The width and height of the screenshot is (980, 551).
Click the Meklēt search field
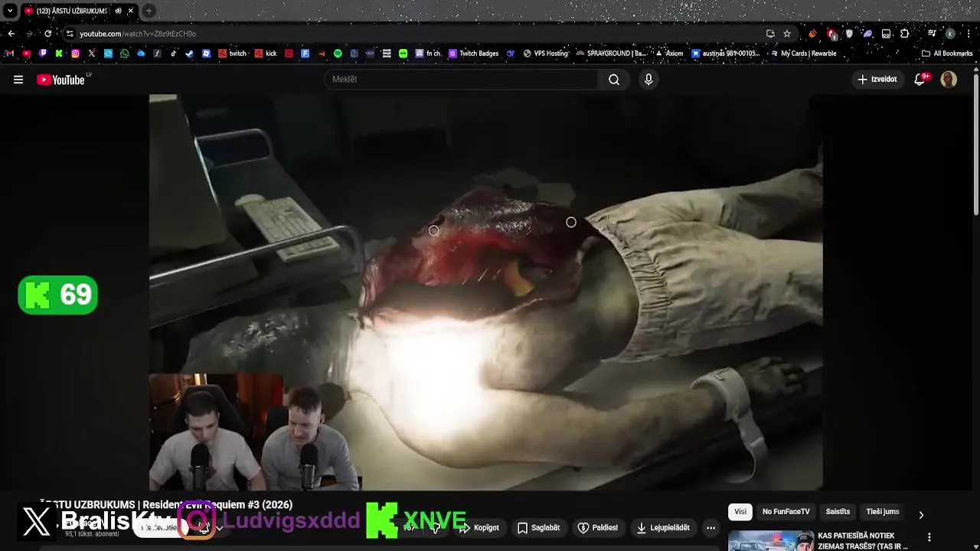point(461,80)
